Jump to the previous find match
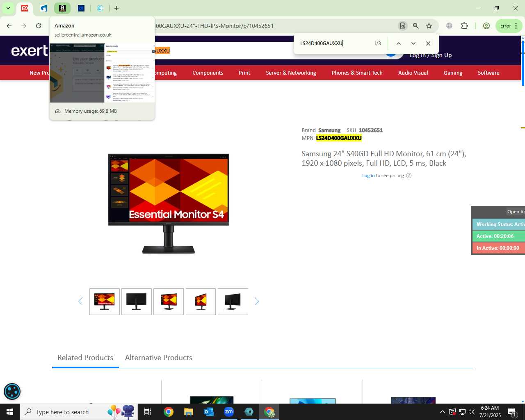This screenshot has height=420, width=525. coord(398,43)
